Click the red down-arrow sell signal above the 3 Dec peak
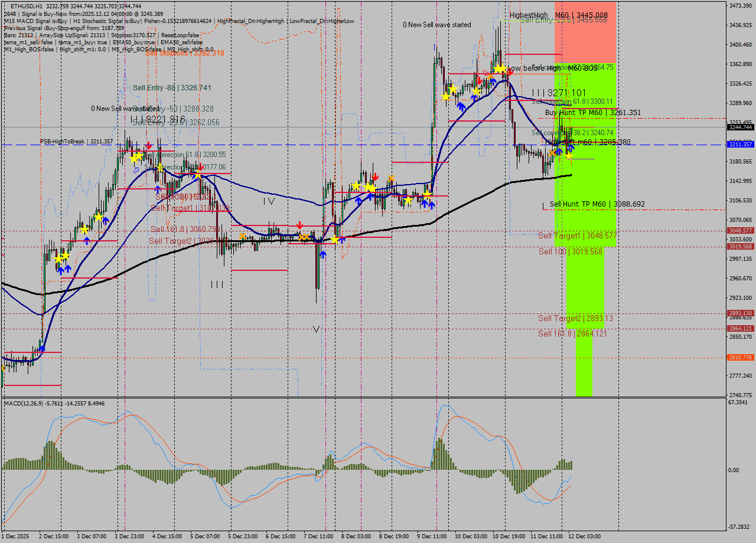The image size is (756, 543). click(x=148, y=145)
